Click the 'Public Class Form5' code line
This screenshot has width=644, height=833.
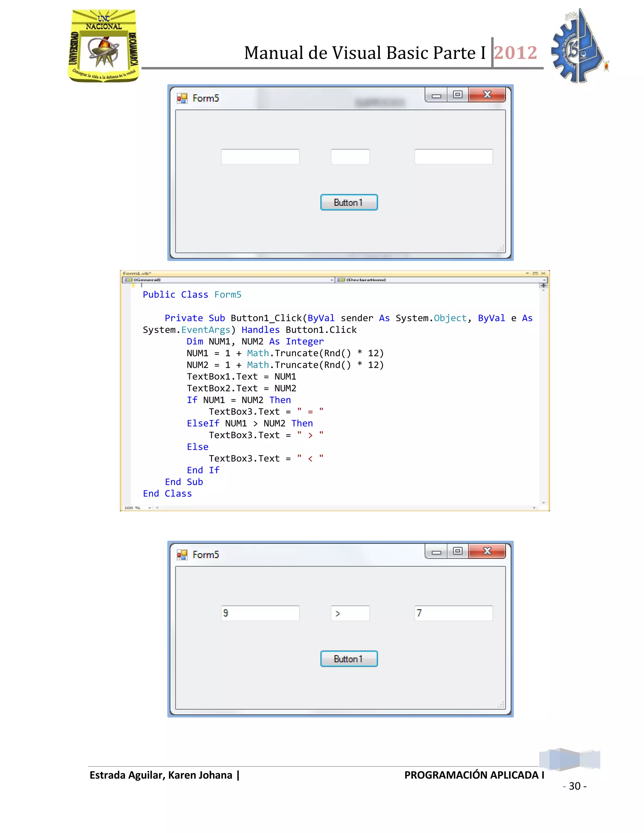coord(192,295)
